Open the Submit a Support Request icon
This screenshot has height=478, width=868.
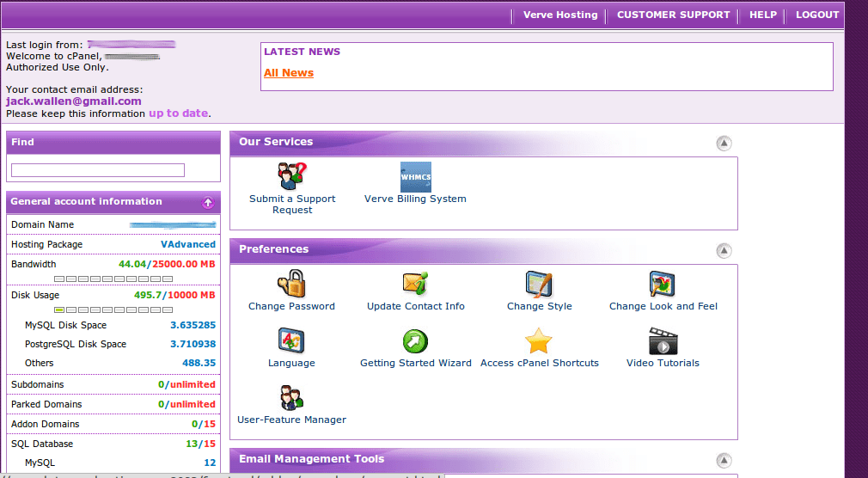pyautogui.click(x=291, y=176)
